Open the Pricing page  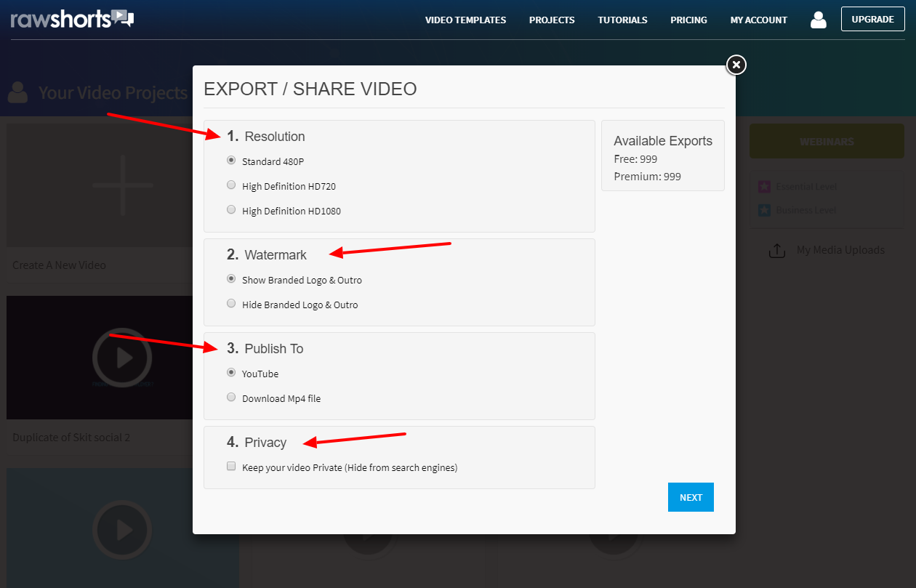pyautogui.click(x=688, y=20)
